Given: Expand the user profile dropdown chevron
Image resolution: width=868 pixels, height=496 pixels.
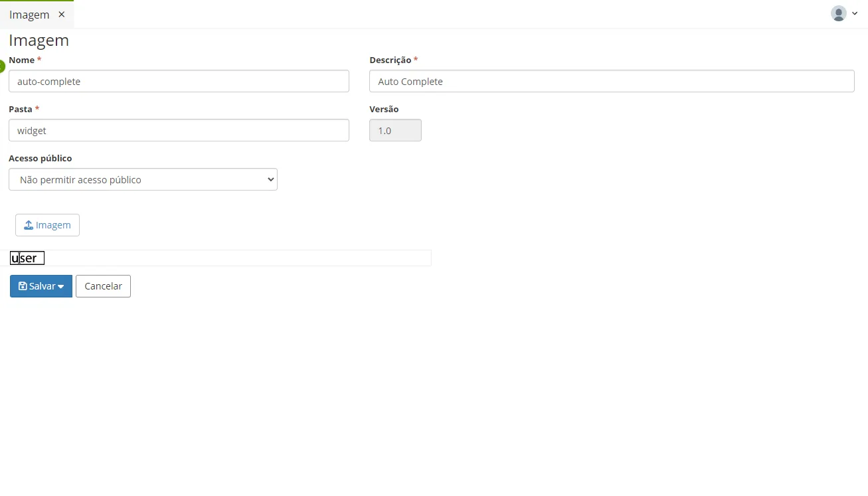Looking at the screenshot, I should [x=855, y=13].
